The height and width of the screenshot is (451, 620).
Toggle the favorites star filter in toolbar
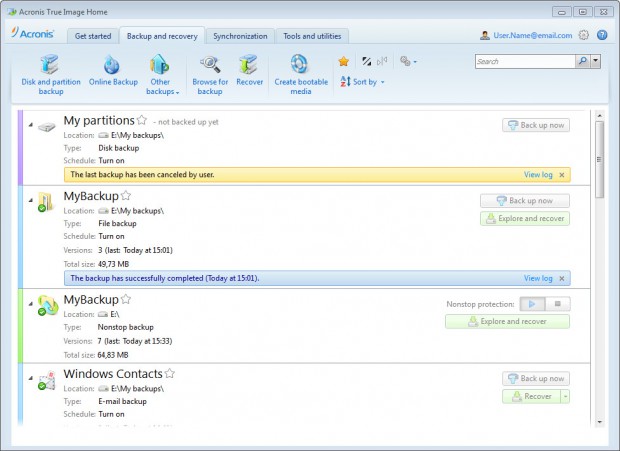(344, 61)
